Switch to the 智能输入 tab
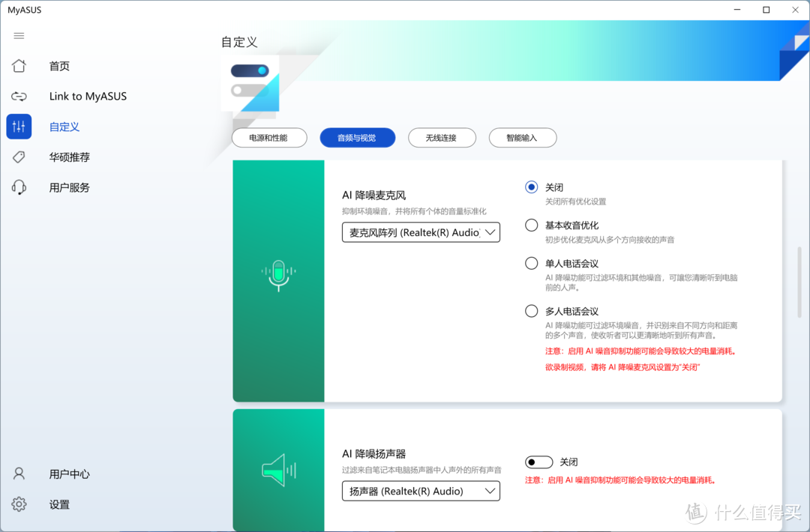Image resolution: width=810 pixels, height=532 pixels. 523,138
